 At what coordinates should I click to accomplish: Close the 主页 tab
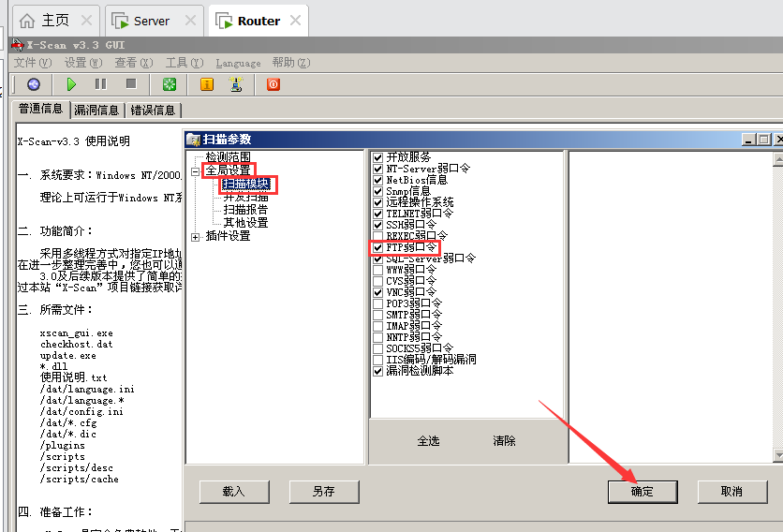pos(86,21)
